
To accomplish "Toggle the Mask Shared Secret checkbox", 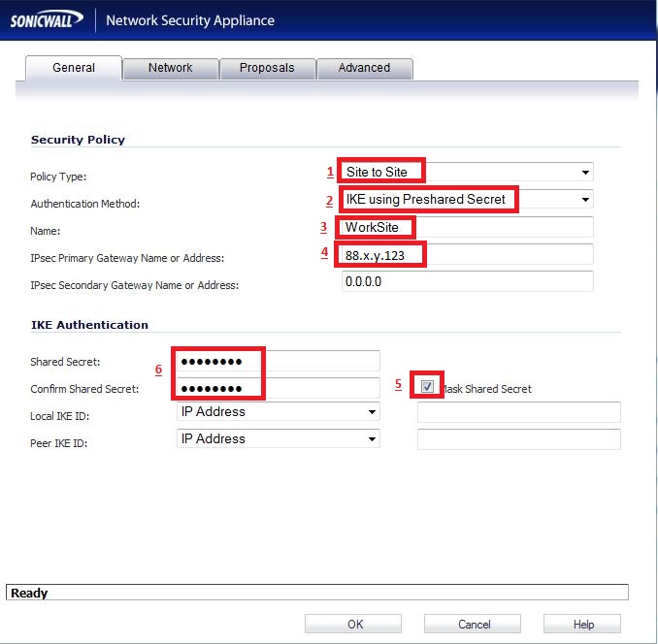I will click(428, 387).
